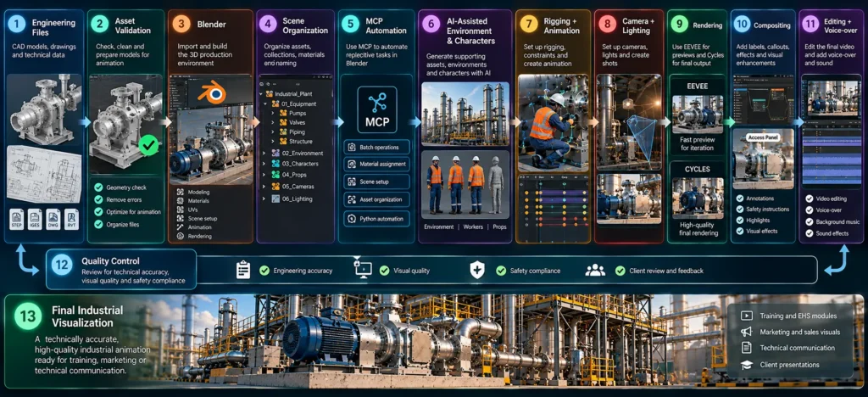Click the Material assignment button
This screenshot has width=868, height=397.
(x=377, y=165)
